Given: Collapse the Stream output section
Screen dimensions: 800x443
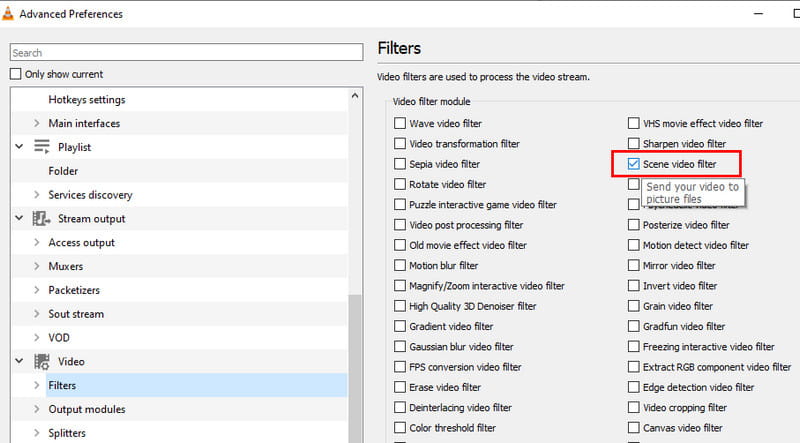Looking at the screenshot, I should 19,219.
